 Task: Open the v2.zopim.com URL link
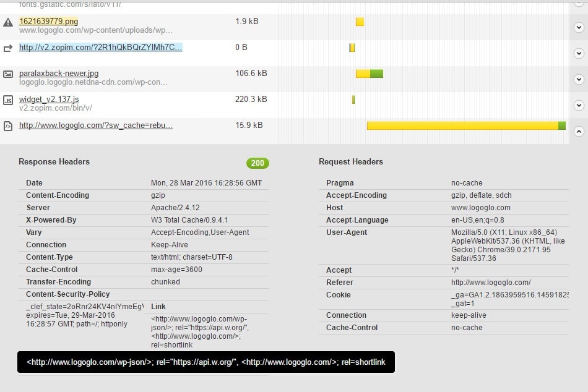tap(100, 48)
